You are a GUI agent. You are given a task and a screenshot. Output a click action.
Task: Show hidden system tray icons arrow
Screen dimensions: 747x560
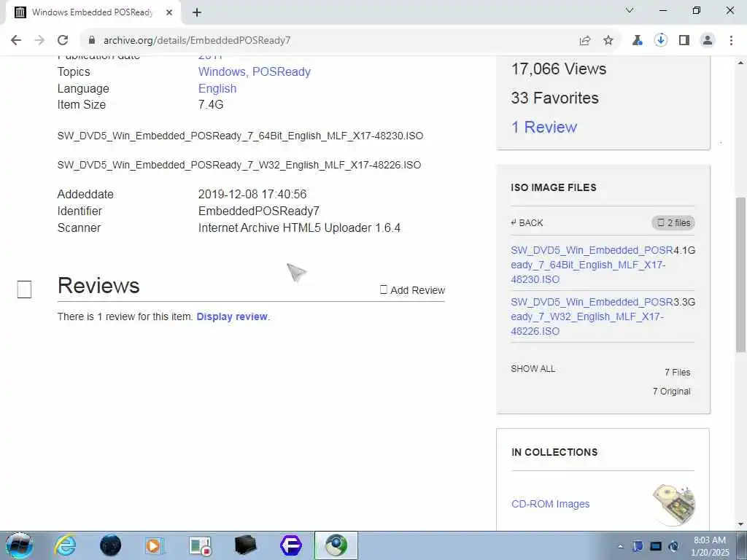coord(620,546)
